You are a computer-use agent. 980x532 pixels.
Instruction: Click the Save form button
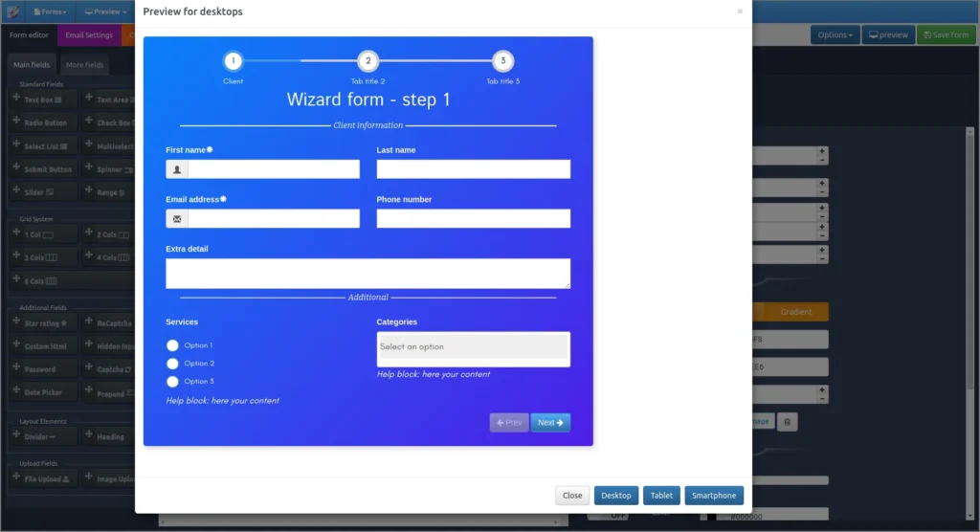947,35
